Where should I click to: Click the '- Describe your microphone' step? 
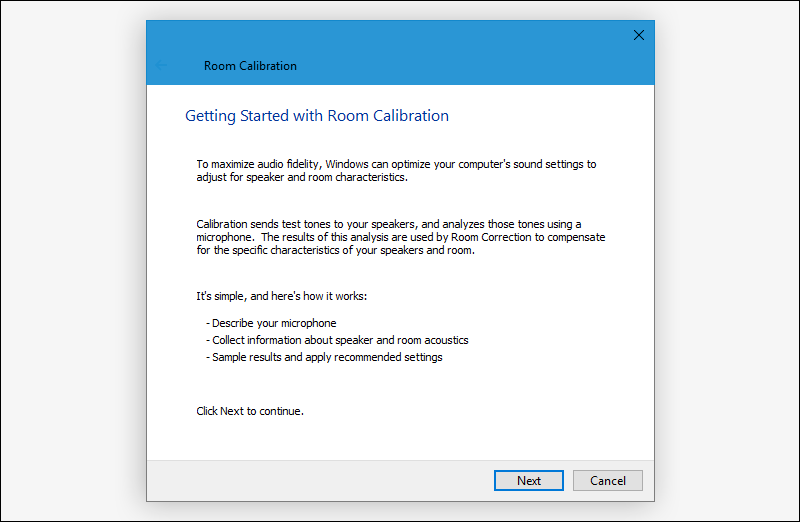point(271,323)
